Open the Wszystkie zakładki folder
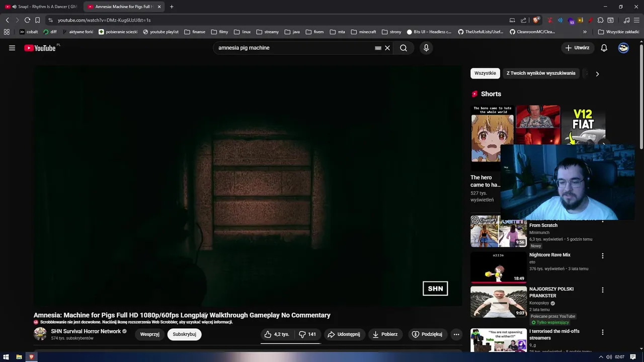 coord(618,32)
